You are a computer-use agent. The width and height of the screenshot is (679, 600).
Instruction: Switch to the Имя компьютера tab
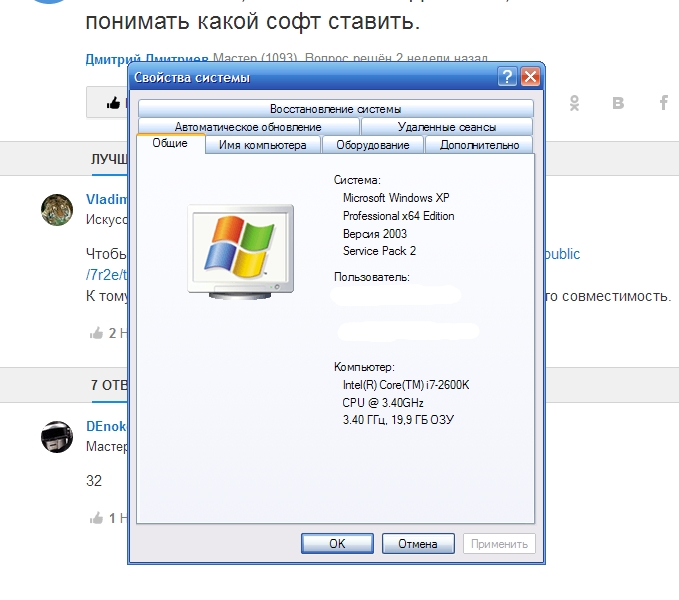coord(263,145)
